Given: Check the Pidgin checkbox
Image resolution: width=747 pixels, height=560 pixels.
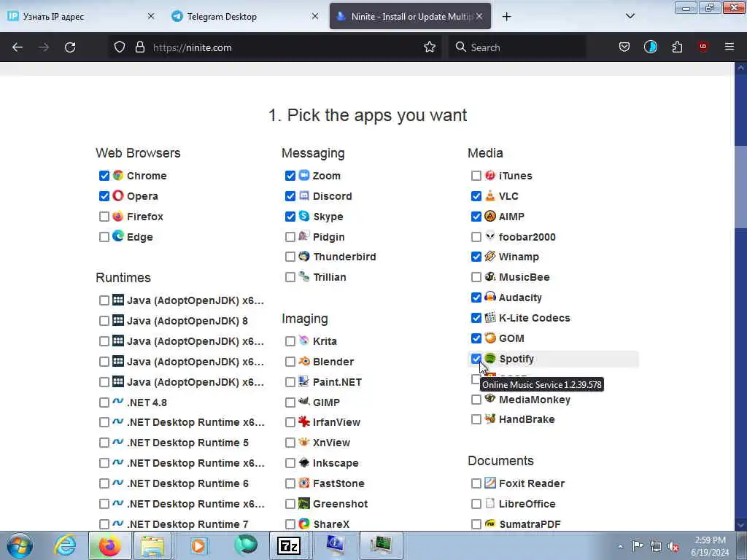Looking at the screenshot, I should click(290, 237).
